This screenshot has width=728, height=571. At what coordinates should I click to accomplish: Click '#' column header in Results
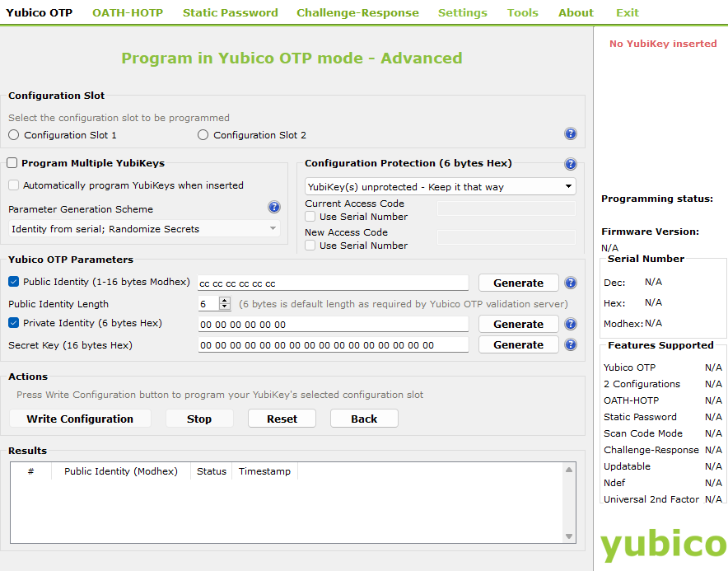coord(30,471)
